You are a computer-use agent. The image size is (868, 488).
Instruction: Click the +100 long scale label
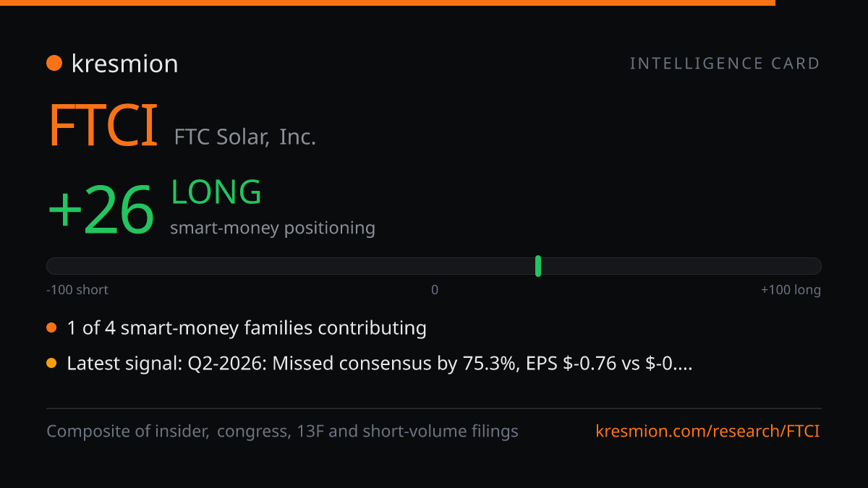[x=791, y=290]
